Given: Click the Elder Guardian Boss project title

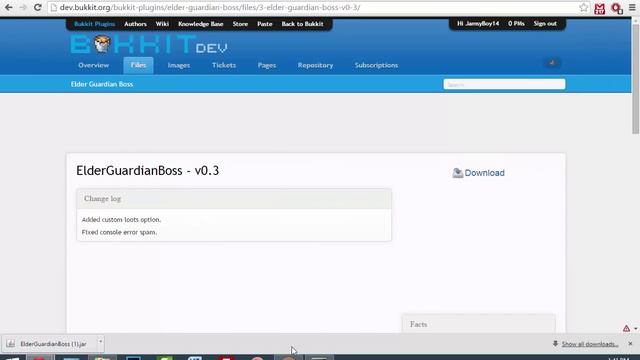Looking at the screenshot, I should point(102,84).
